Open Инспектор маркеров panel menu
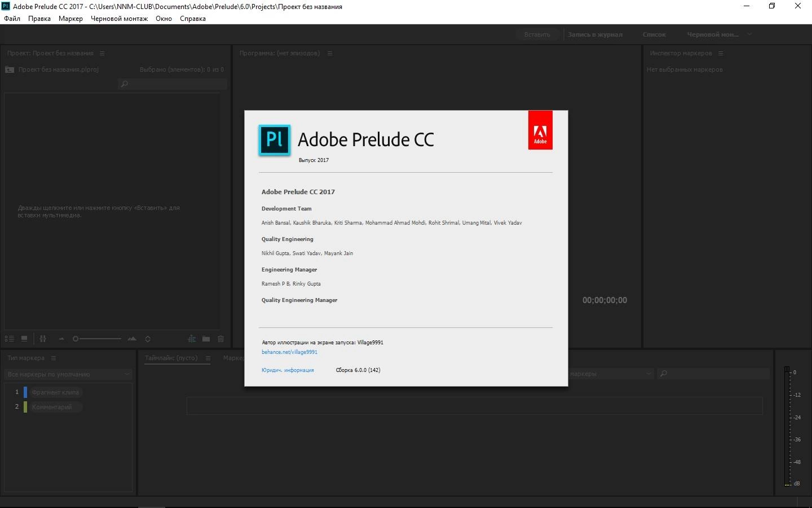 (x=721, y=53)
